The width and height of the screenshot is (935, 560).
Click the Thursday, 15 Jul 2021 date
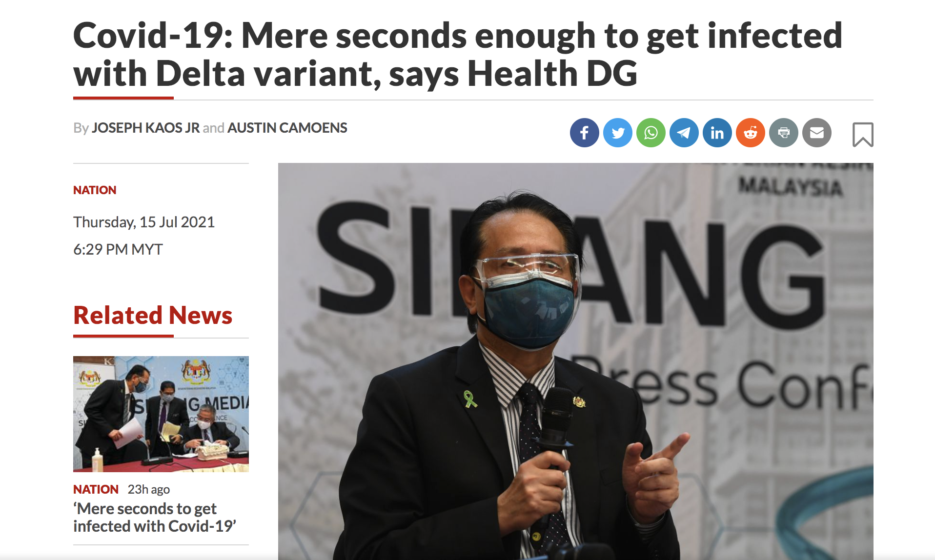[x=144, y=222]
